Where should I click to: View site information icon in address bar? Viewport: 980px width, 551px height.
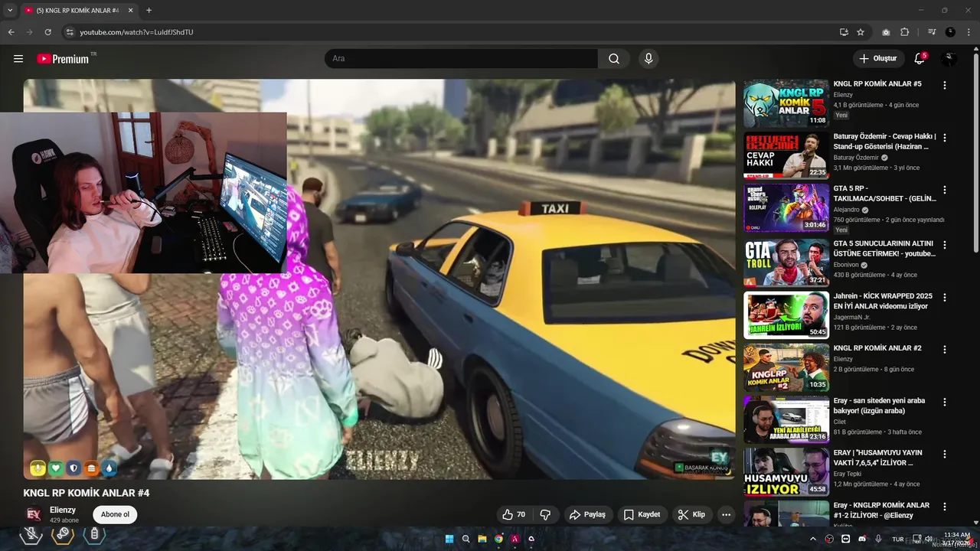point(70,32)
